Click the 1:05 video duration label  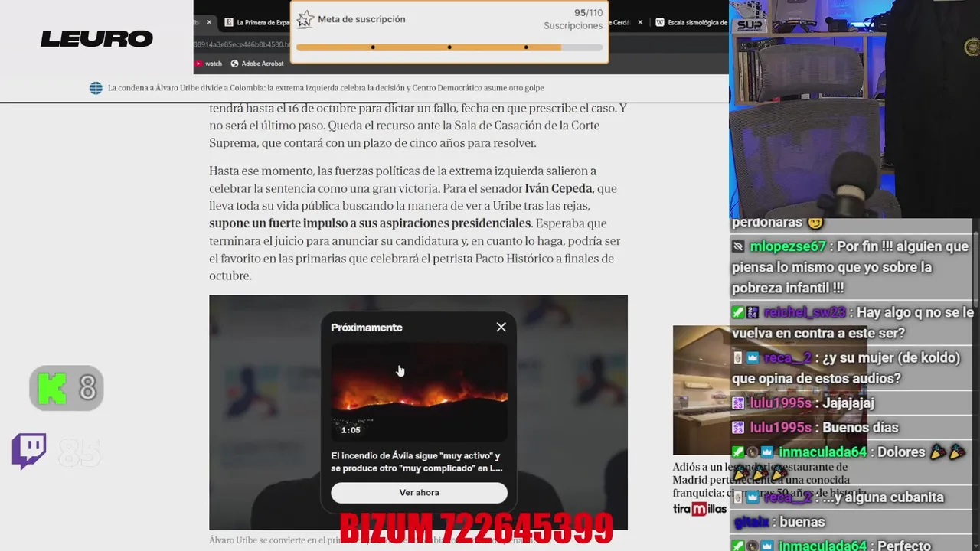(x=351, y=430)
